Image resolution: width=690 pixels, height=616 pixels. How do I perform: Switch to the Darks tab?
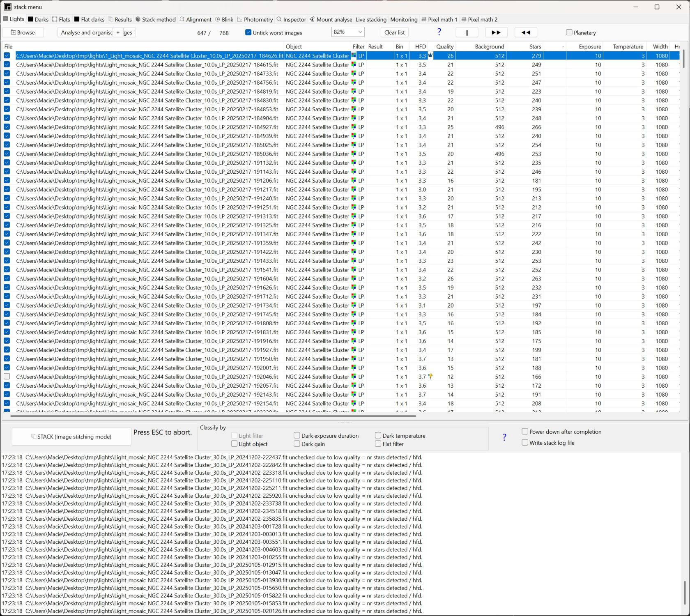click(38, 19)
